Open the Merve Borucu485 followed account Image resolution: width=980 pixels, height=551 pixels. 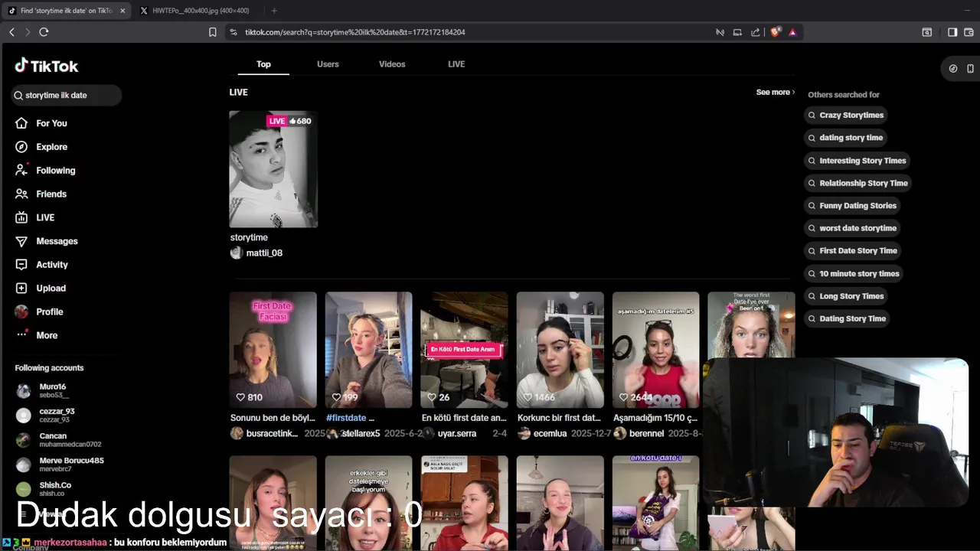point(60,464)
